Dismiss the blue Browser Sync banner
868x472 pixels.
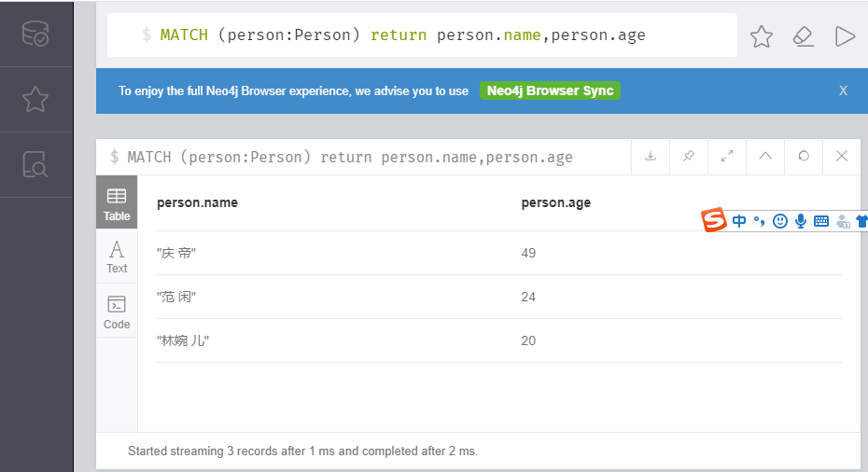tap(843, 90)
